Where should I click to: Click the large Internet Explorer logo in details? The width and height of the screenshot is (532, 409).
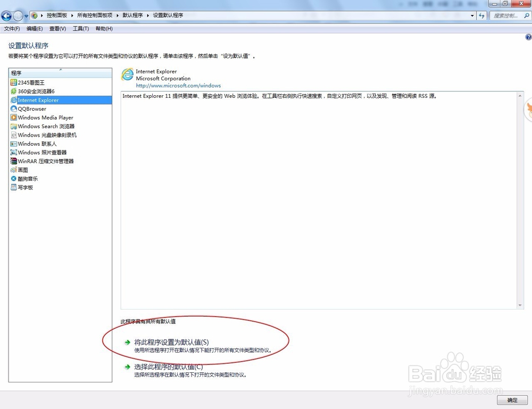point(128,74)
